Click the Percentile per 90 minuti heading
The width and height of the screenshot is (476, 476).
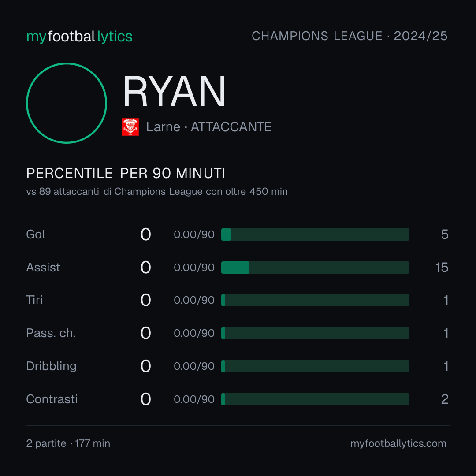(126, 173)
